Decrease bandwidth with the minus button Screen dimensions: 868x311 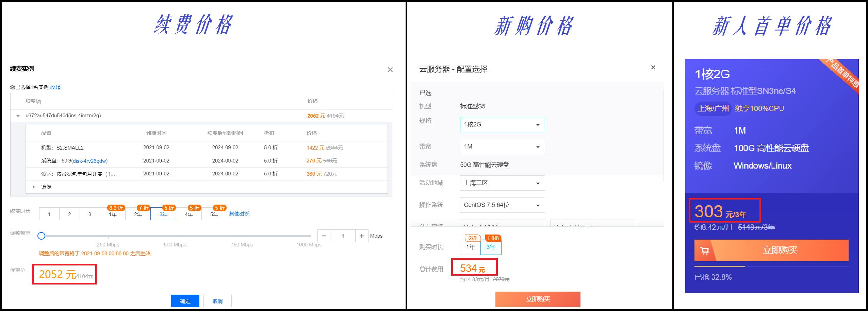324,236
